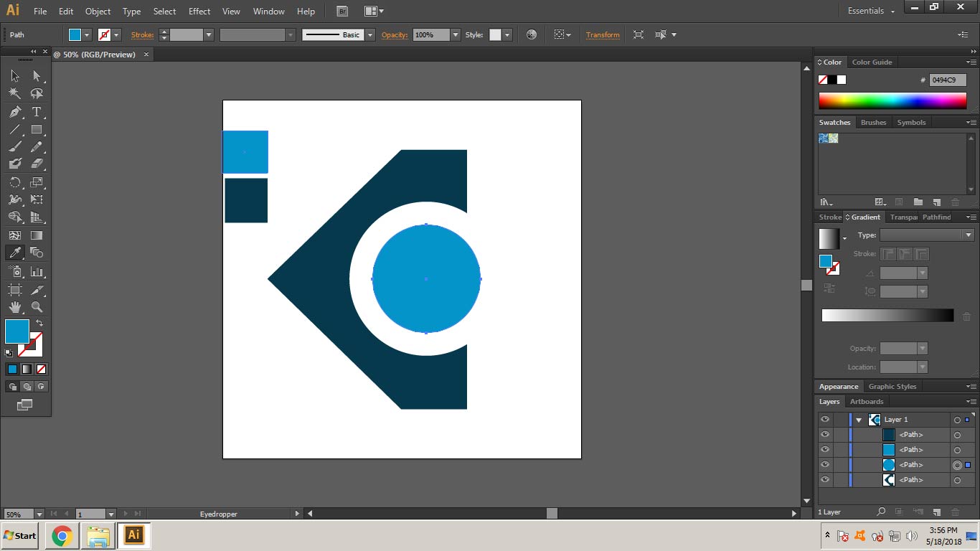Open Recolor Artwork from control bar
The height and width of the screenshot is (551, 980).
532,34
